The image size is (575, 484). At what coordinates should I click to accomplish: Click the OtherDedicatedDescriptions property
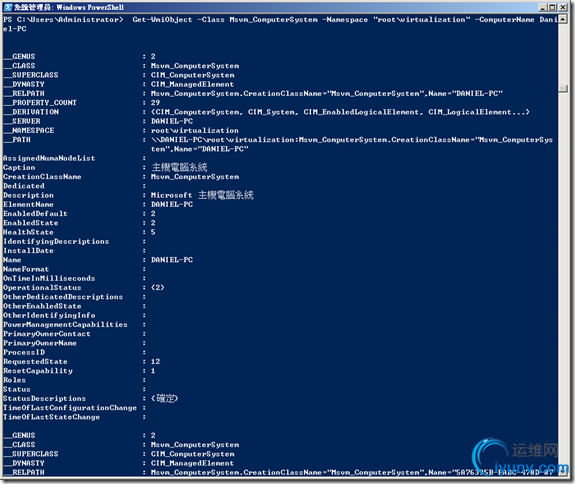pos(63,297)
